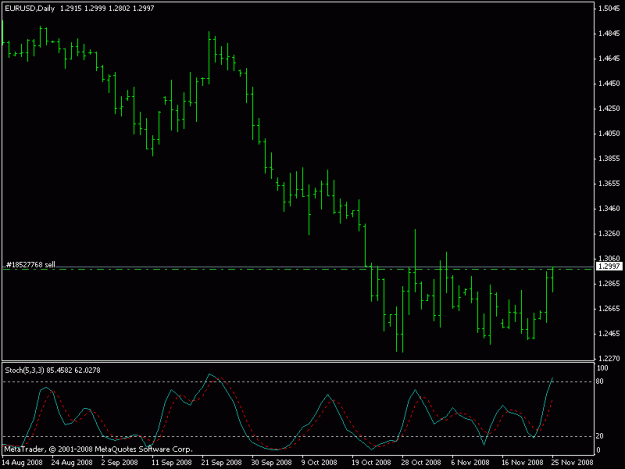Click the 1.2865 price scale value

pos(609,284)
